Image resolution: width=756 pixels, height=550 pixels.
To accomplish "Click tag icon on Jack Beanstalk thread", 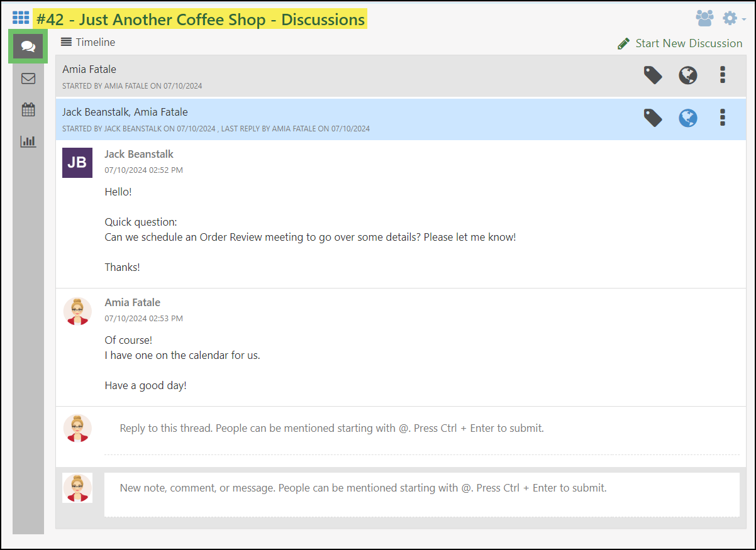I will tap(653, 118).
